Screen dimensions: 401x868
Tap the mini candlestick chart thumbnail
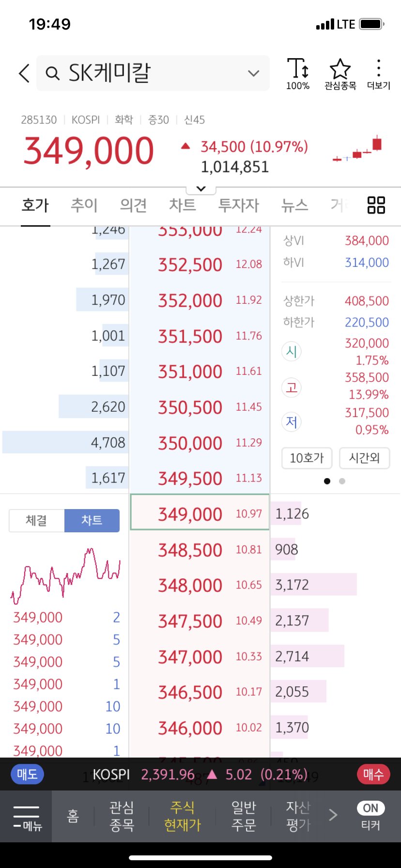(358, 150)
